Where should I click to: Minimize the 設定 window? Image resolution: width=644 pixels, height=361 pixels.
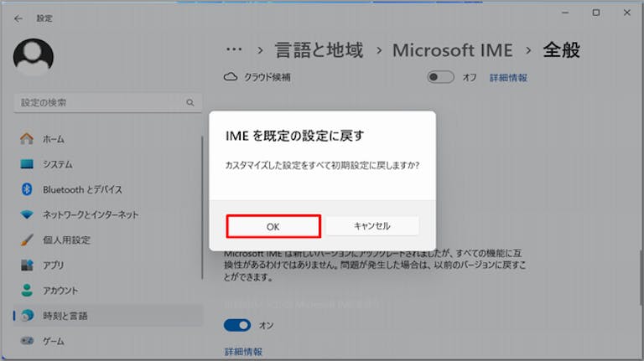pos(565,13)
